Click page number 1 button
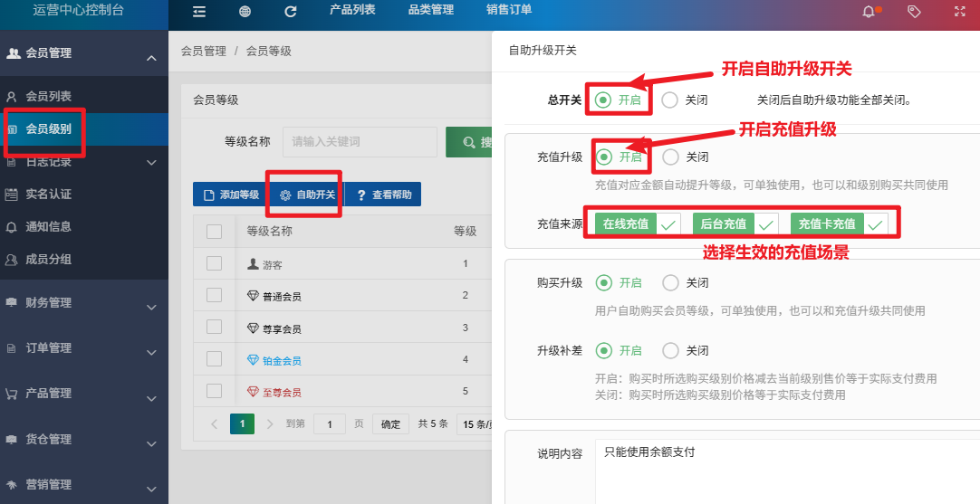 (242, 424)
